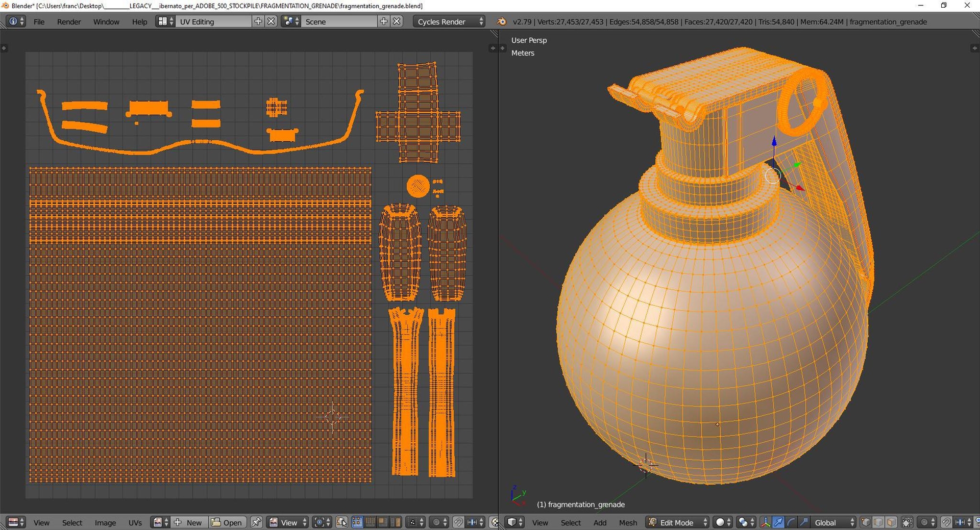This screenshot has height=530, width=980.
Task: Open the UVs menu in the UV editor
Action: (135, 523)
